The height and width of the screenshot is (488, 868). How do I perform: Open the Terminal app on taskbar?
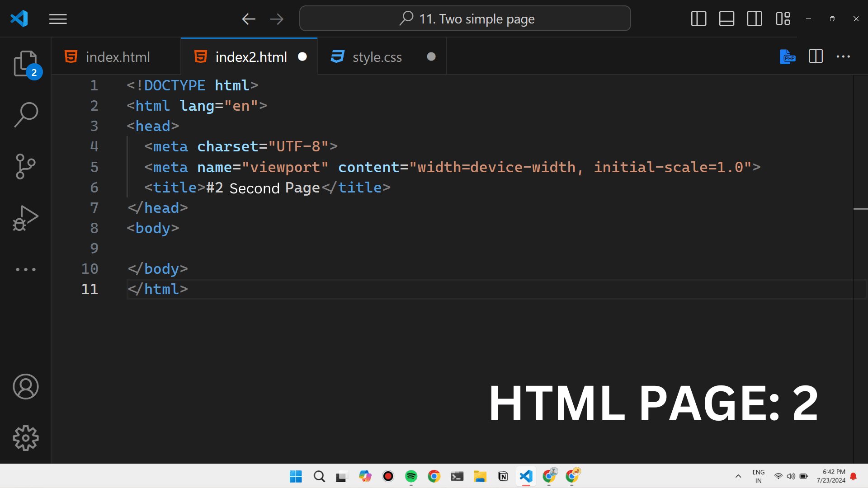(x=457, y=476)
